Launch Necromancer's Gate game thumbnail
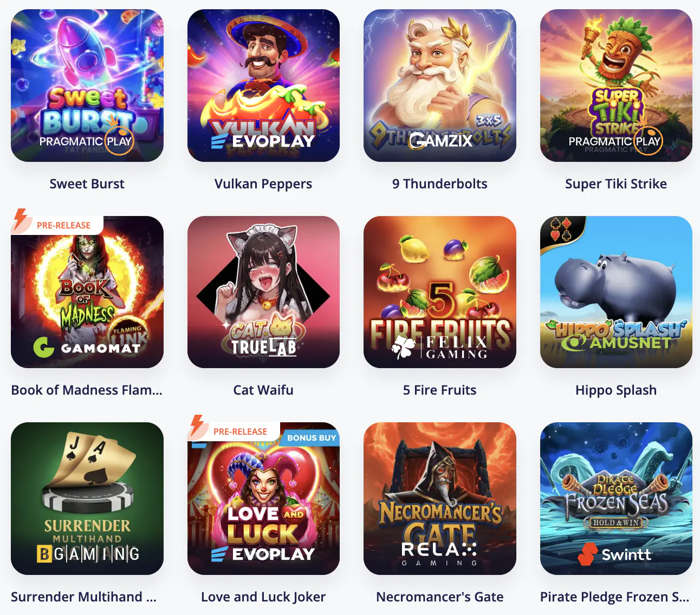 pos(440,499)
